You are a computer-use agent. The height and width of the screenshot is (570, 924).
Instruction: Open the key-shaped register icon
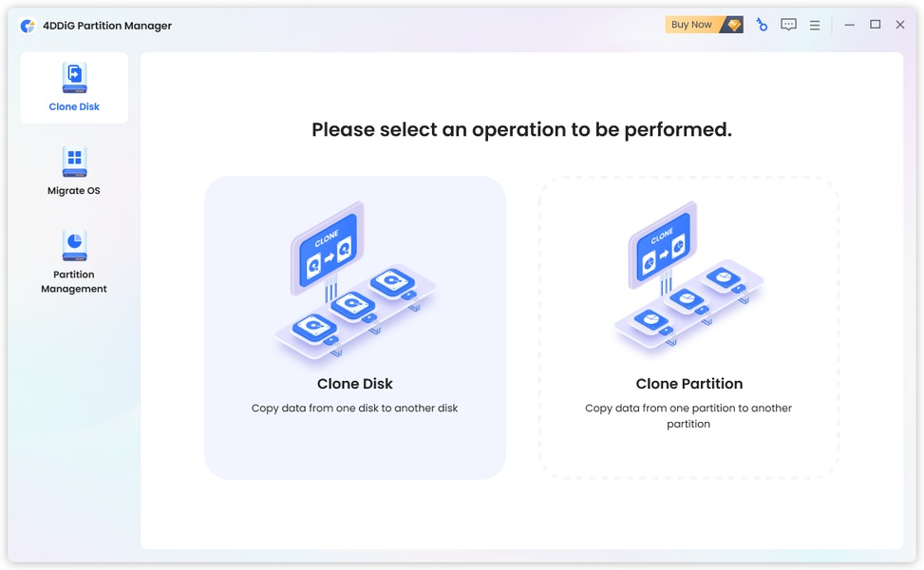[x=762, y=25]
